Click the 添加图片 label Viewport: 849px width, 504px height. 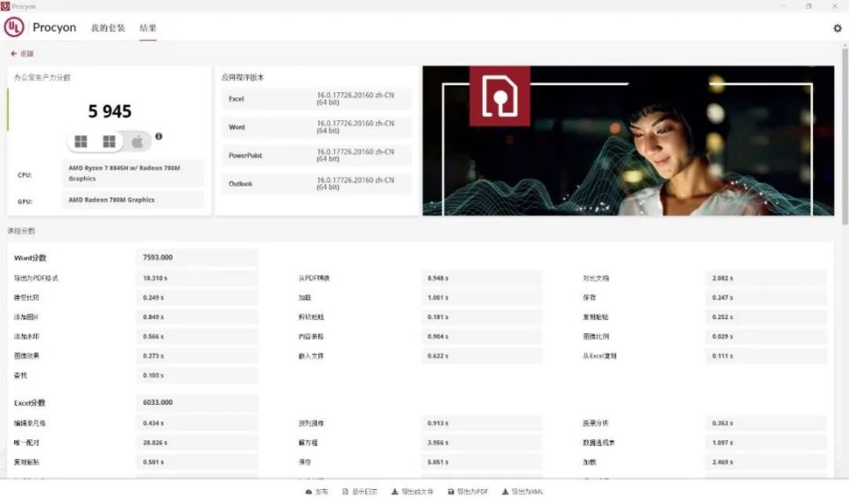pos(27,317)
